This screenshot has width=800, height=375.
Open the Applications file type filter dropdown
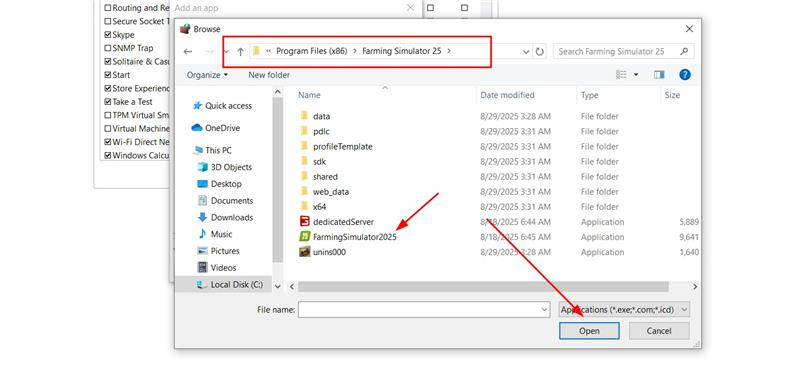coord(624,310)
